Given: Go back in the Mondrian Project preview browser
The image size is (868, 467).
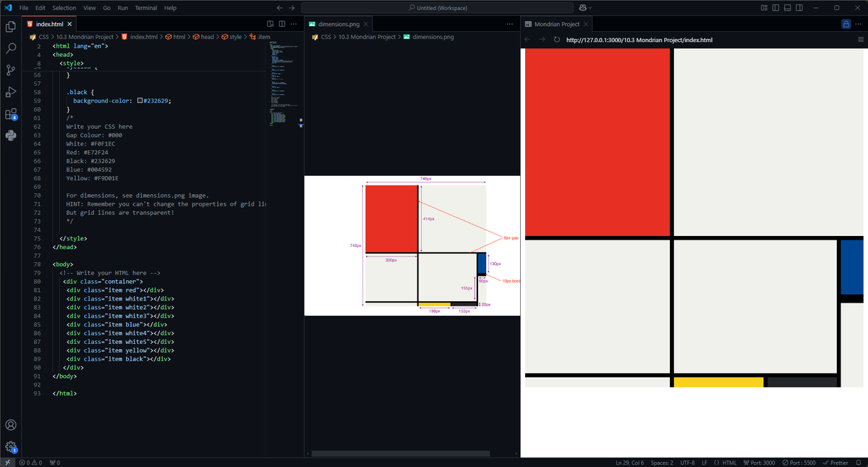Looking at the screenshot, I should coord(528,40).
